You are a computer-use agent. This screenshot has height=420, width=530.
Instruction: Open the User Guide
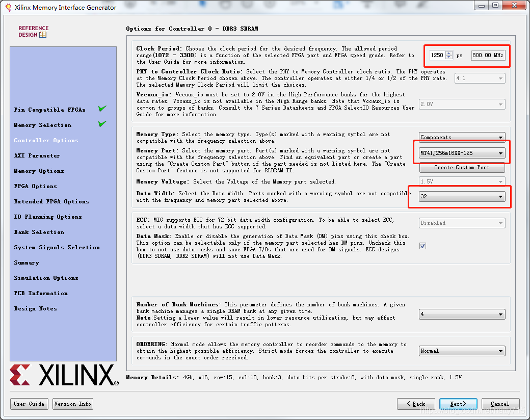[29, 404]
